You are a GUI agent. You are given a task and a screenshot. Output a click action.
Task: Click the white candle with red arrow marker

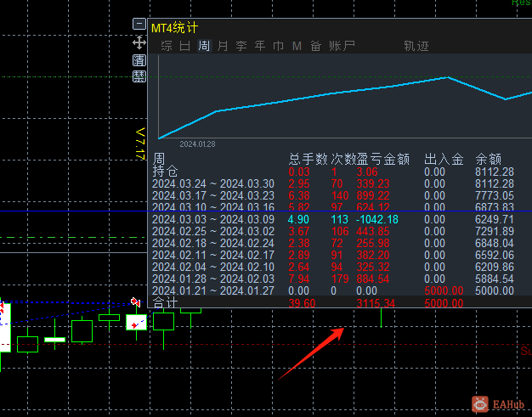tap(136, 322)
